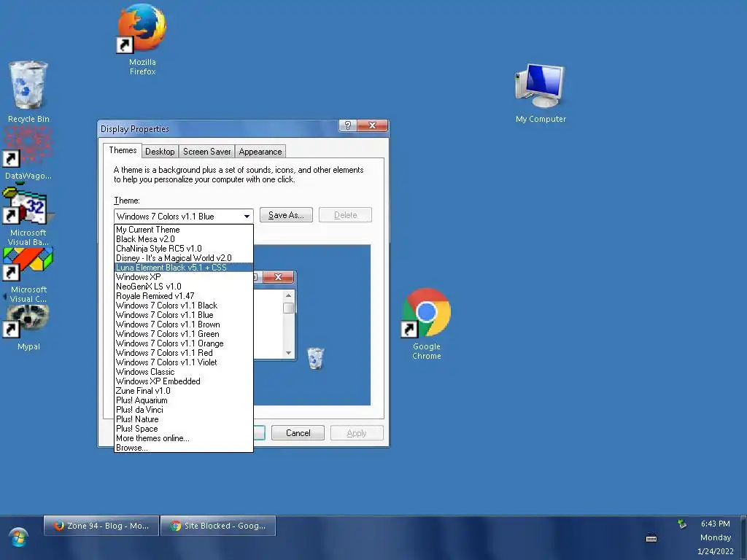The width and height of the screenshot is (747, 560).
Task: Choose Windows 7 Colors v1.1 Blue in list
Action: [x=183, y=315]
